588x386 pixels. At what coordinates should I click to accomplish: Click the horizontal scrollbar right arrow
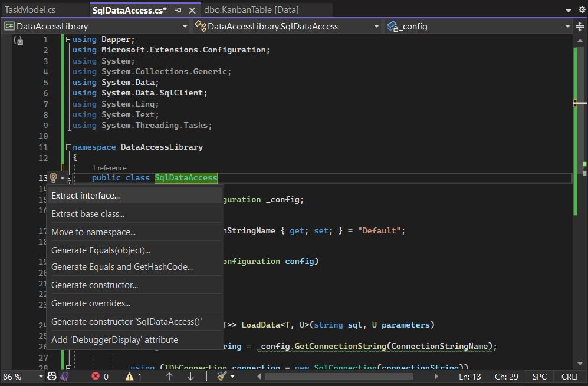click(x=436, y=376)
